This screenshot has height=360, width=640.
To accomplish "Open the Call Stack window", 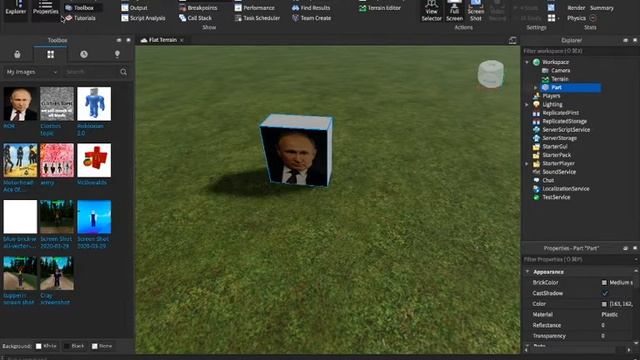I will [x=195, y=18].
